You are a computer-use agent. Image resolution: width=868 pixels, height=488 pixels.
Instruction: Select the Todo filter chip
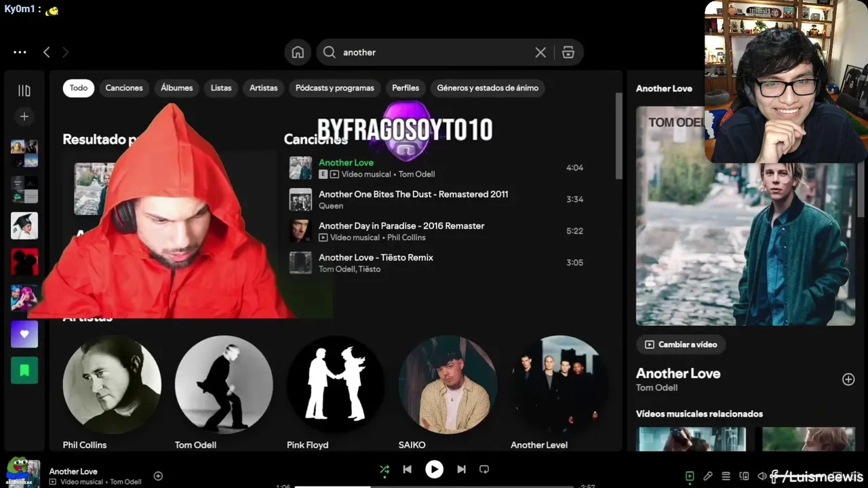(x=79, y=88)
